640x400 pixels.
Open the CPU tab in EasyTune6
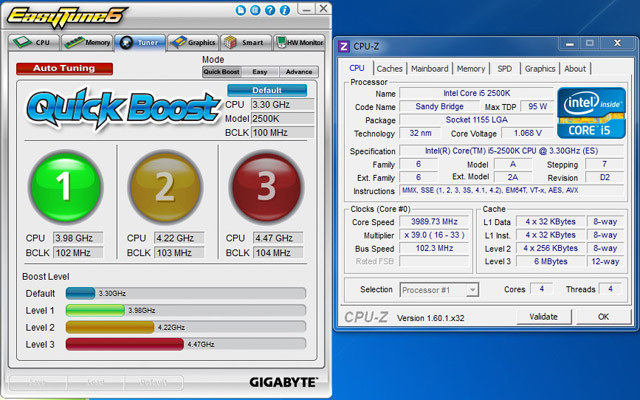[x=34, y=42]
